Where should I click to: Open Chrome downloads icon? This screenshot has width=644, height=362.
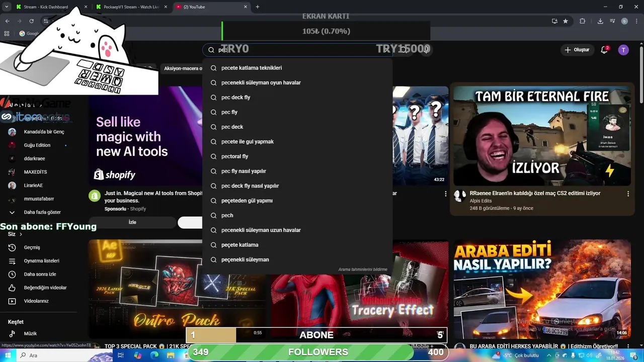tap(600, 21)
